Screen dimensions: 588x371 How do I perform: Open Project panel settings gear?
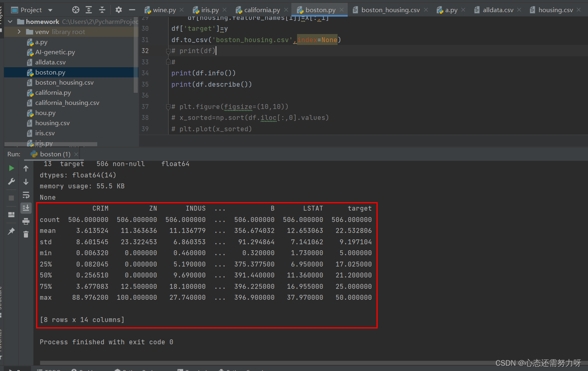pos(118,10)
